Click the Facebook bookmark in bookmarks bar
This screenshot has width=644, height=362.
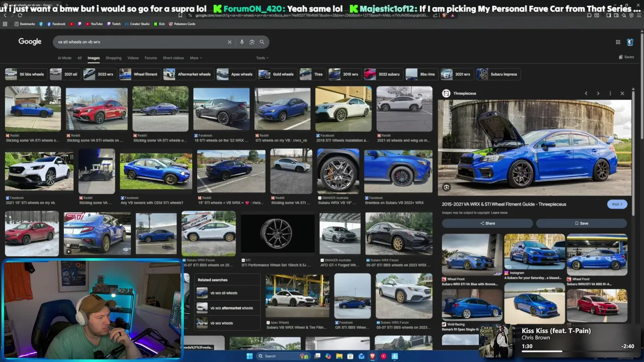(x=56, y=24)
